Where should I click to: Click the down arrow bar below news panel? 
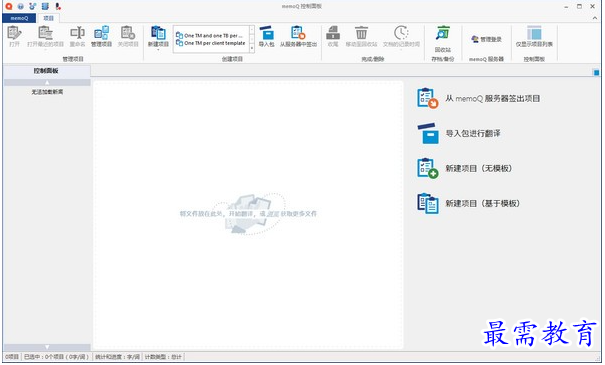click(47, 347)
